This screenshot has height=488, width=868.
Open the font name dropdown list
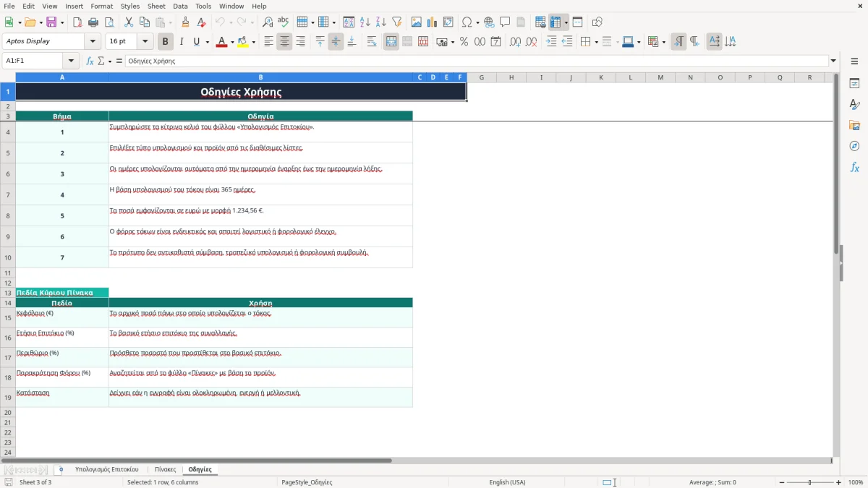point(93,41)
